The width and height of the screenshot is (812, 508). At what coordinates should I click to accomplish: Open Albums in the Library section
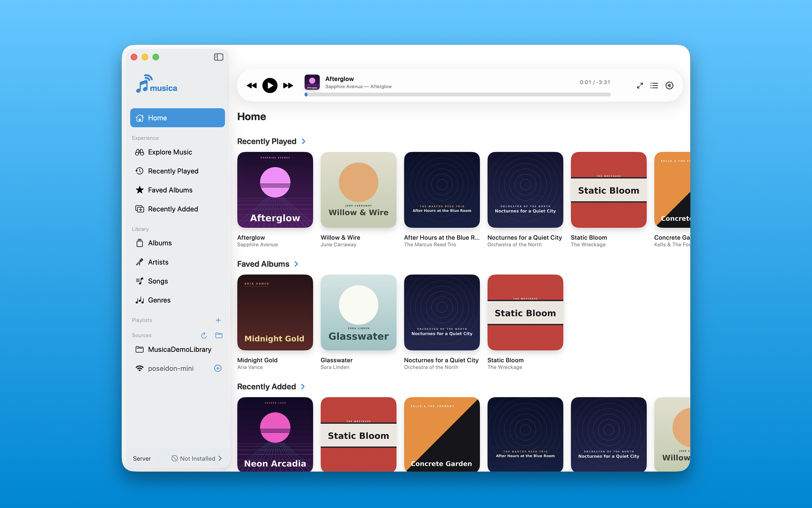coord(178,243)
